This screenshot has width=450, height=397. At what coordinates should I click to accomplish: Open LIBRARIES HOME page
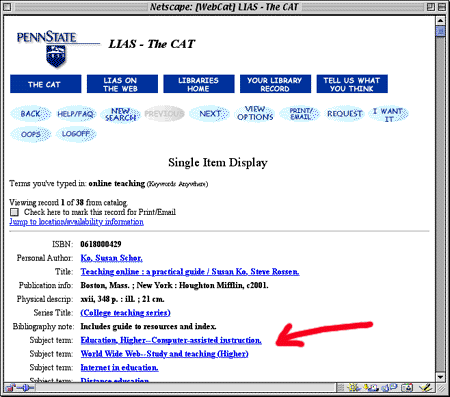199,84
